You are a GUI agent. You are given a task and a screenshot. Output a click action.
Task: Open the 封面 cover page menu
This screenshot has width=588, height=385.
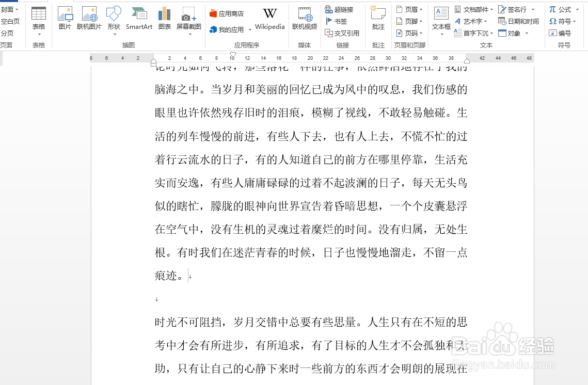[x=9, y=9]
